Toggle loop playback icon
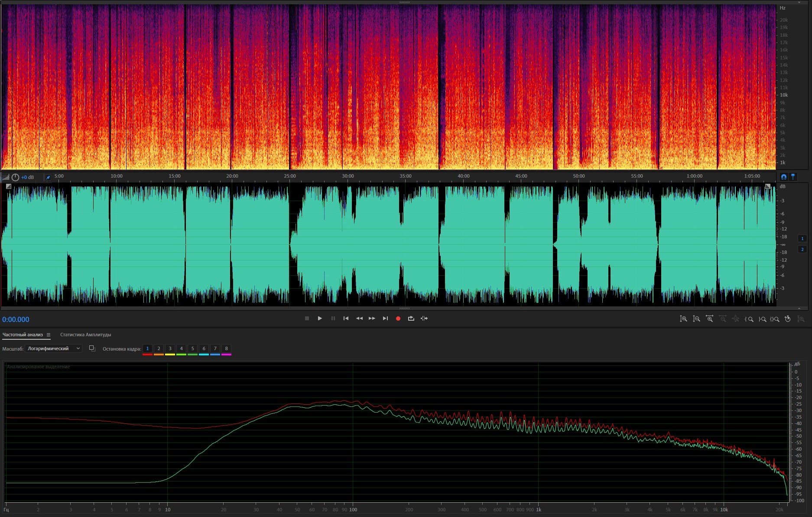The width and height of the screenshot is (812, 517). point(411,319)
